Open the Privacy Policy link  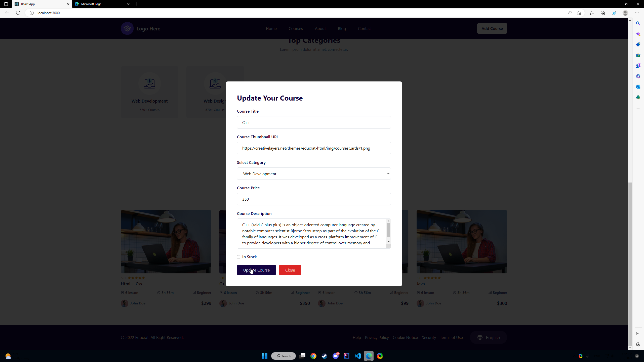pos(377,337)
